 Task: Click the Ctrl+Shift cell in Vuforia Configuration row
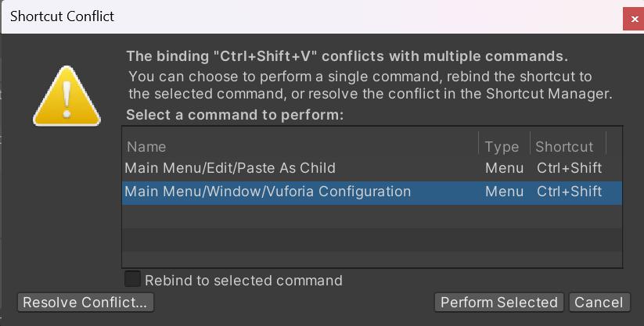(x=569, y=192)
